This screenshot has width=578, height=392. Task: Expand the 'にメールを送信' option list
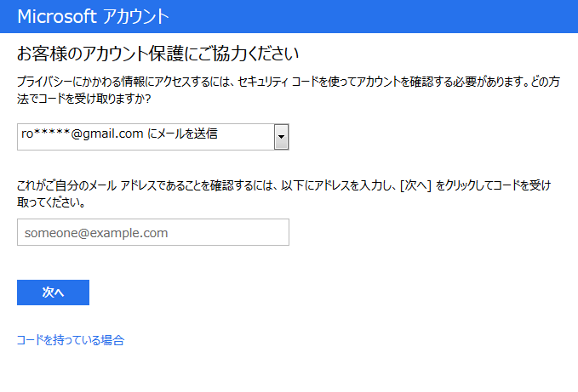(153, 137)
